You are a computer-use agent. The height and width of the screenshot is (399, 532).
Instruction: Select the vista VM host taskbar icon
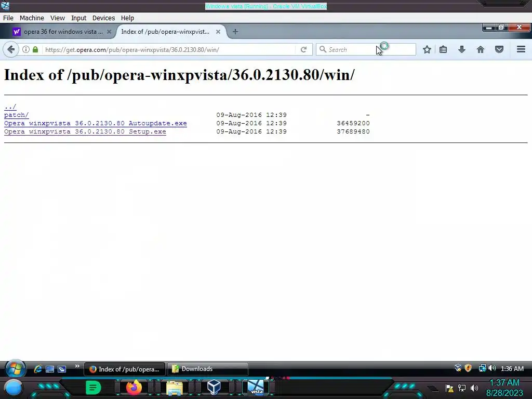256,388
